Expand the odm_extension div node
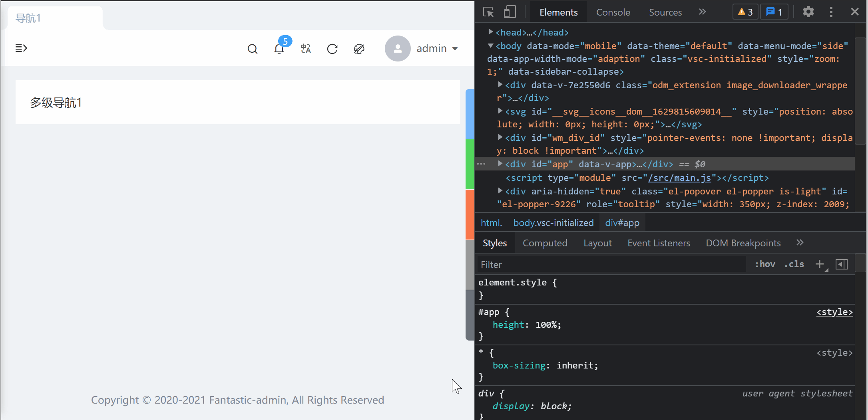This screenshot has height=420, width=868. tap(500, 85)
